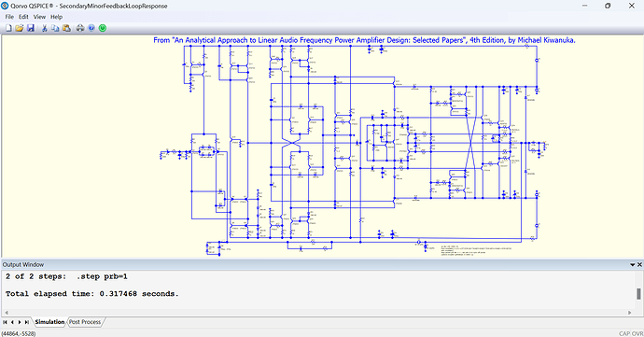Print the schematic using the printer icon
Image resolution: width=644 pixels, height=337 pixels.
tap(80, 28)
